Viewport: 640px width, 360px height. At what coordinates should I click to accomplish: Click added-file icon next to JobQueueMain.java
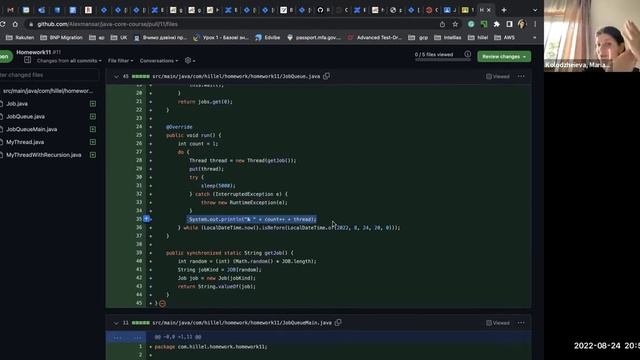(93, 129)
